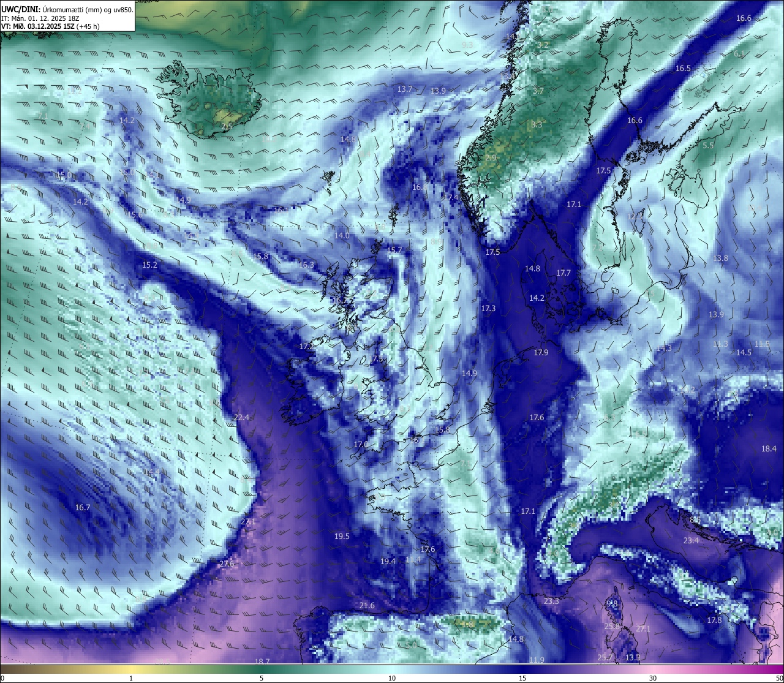Select the 16.7 value in the Atlantic low

82,507
